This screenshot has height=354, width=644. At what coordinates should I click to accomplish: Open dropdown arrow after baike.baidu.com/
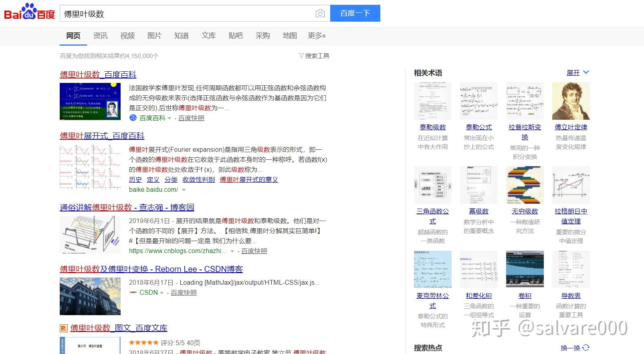click(184, 190)
